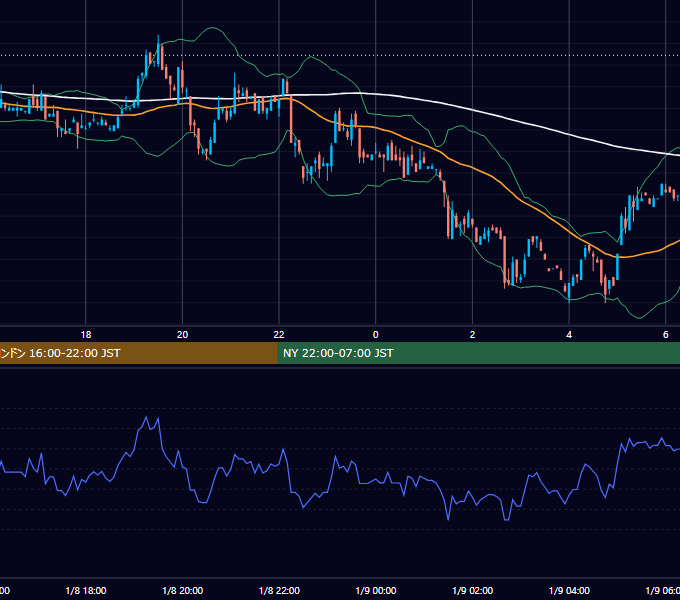Click the "18" hour label on price chart axis
This screenshot has width=680, height=600.
click(86, 335)
